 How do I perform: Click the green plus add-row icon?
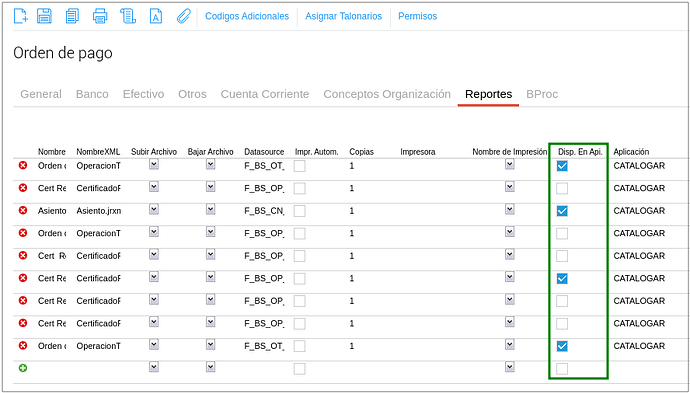(x=23, y=367)
